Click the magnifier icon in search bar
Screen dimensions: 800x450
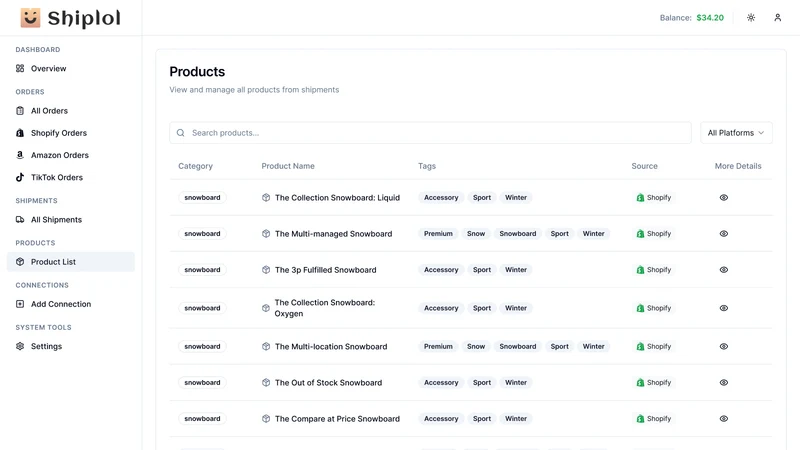coord(181,133)
